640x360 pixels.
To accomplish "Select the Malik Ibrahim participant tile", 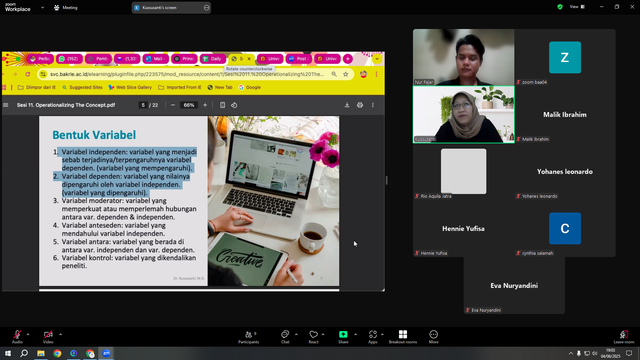I will (x=565, y=114).
